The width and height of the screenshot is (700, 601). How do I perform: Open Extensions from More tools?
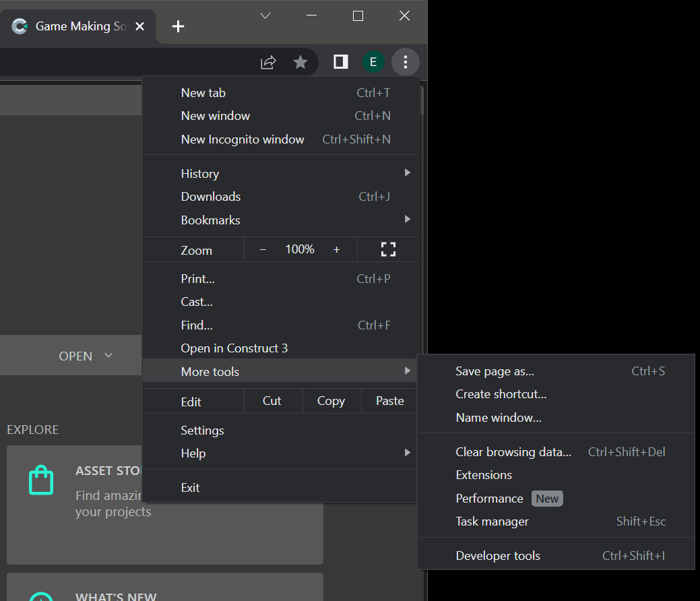556,475
